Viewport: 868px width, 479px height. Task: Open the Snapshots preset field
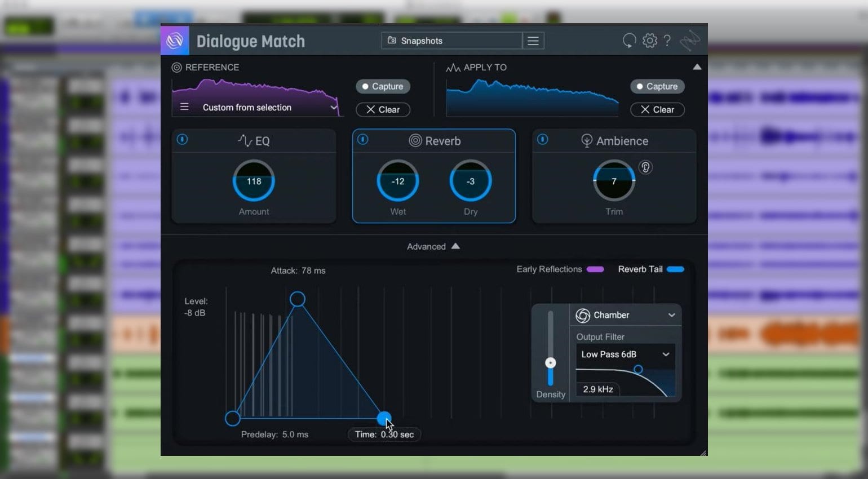(x=451, y=41)
